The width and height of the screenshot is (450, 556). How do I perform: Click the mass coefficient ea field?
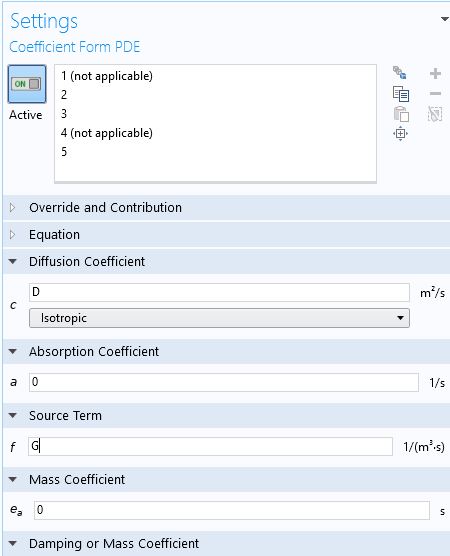coord(232,510)
